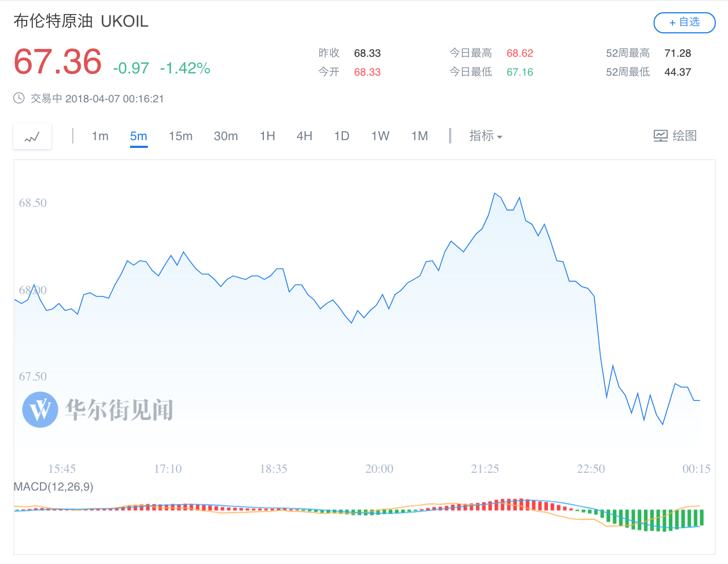728x564 pixels.
Task: Click the 布伦特原油 UKOIL title
Action: click(81, 21)
